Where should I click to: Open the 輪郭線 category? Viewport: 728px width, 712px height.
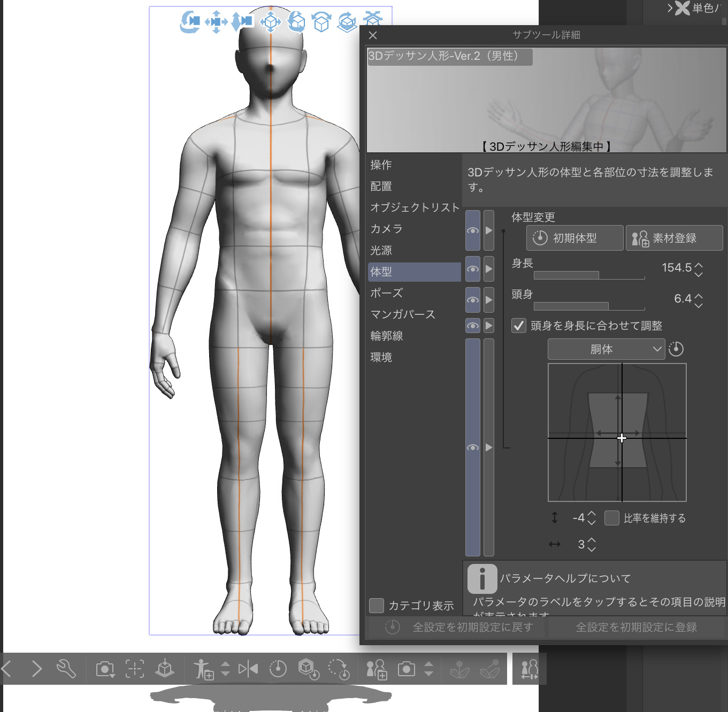pos(415,336)
